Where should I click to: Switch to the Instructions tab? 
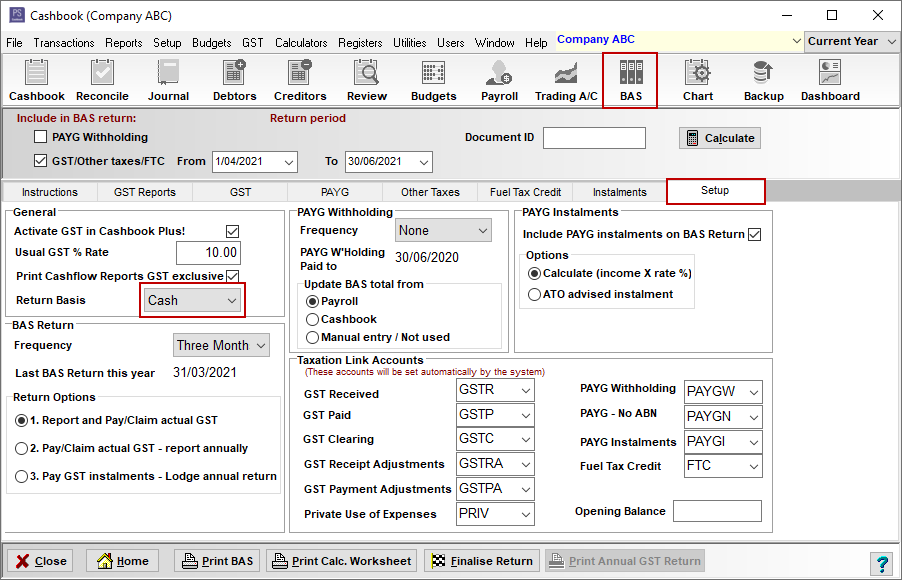[x=49, y=192]
